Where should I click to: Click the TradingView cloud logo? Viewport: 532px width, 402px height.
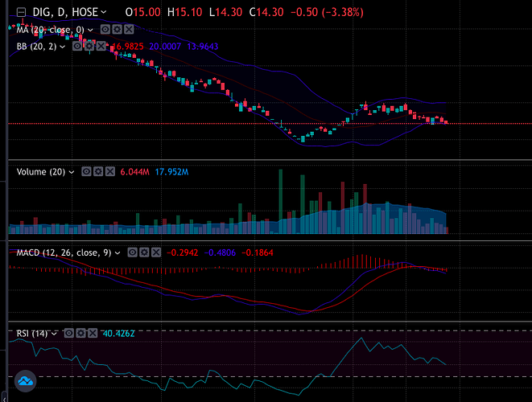[25, 380]
